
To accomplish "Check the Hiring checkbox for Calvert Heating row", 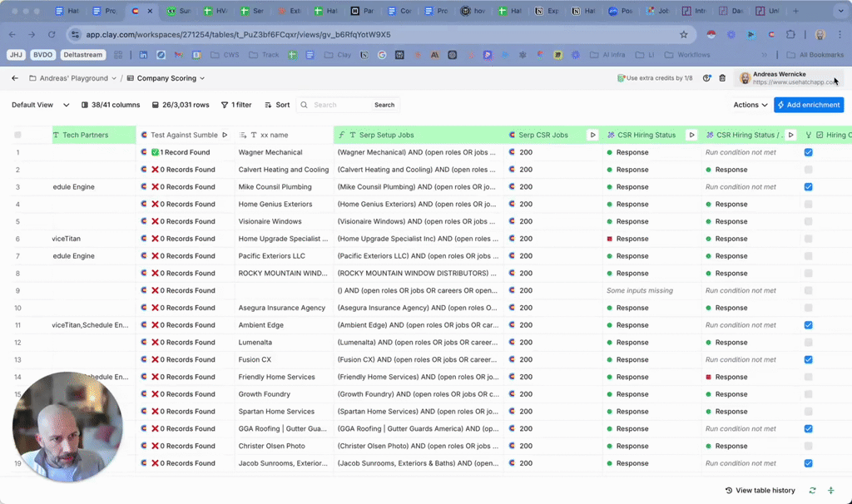I will pyautogui.click(x=808, y=170).
